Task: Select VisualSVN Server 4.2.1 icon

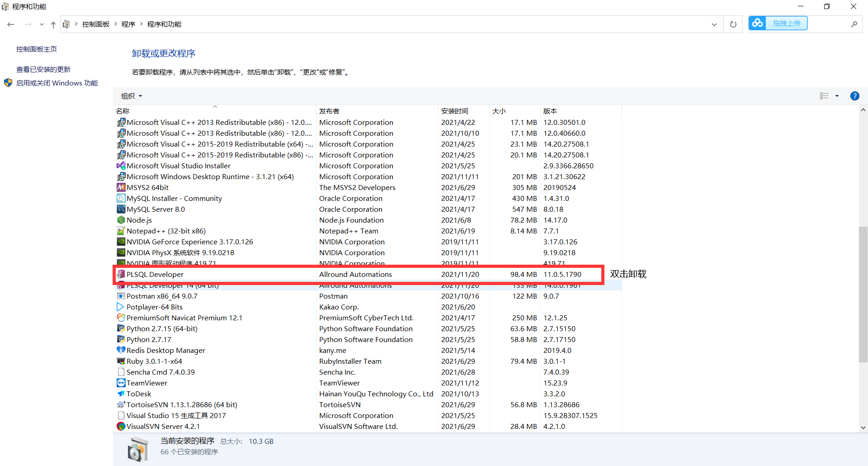Action: (x=121, y=426)
